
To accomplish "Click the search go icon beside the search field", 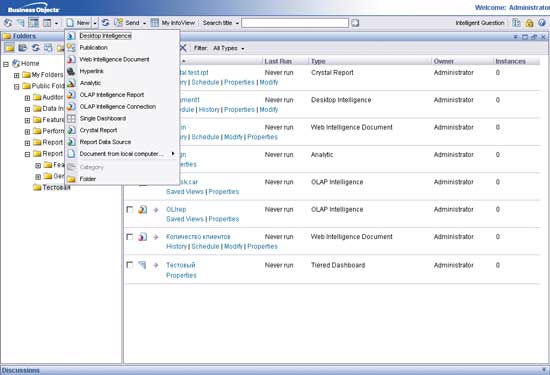I will coord(355,23).
